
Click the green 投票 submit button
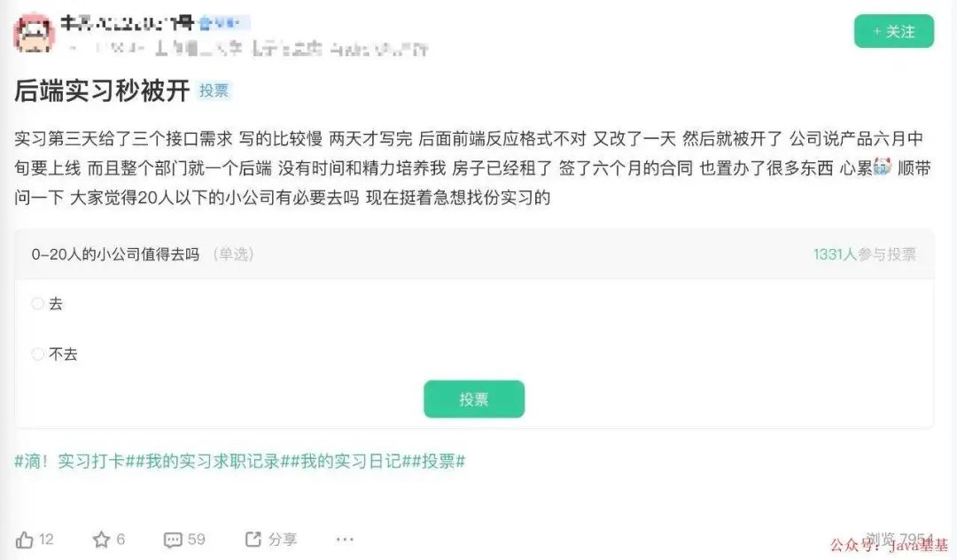coord(474,399)
